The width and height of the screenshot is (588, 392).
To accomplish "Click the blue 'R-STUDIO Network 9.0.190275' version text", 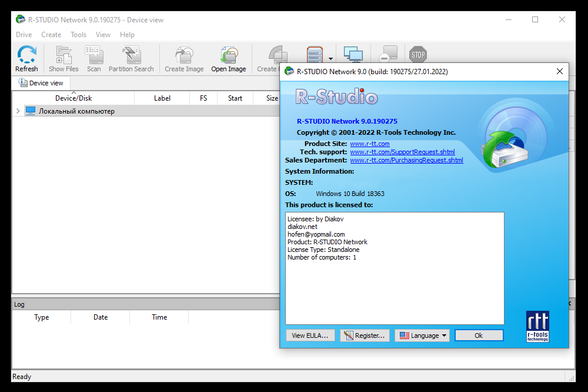I will click(x=348, y=121).
